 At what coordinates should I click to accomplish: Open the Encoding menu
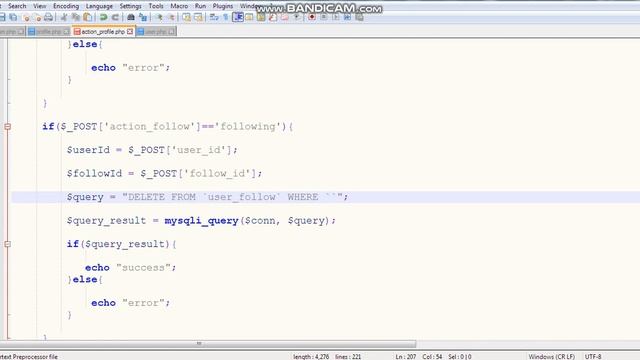(66, 6)
